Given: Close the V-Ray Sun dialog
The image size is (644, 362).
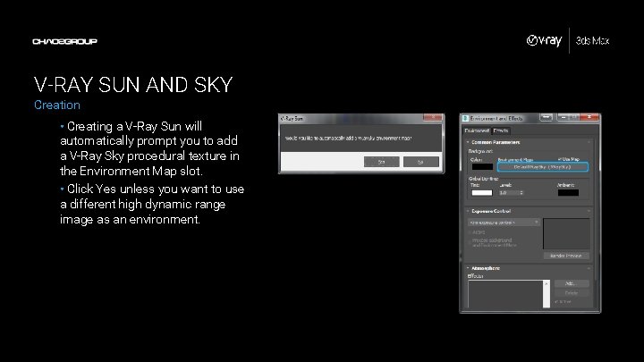Looking at the screenshot, I should 433,118.
